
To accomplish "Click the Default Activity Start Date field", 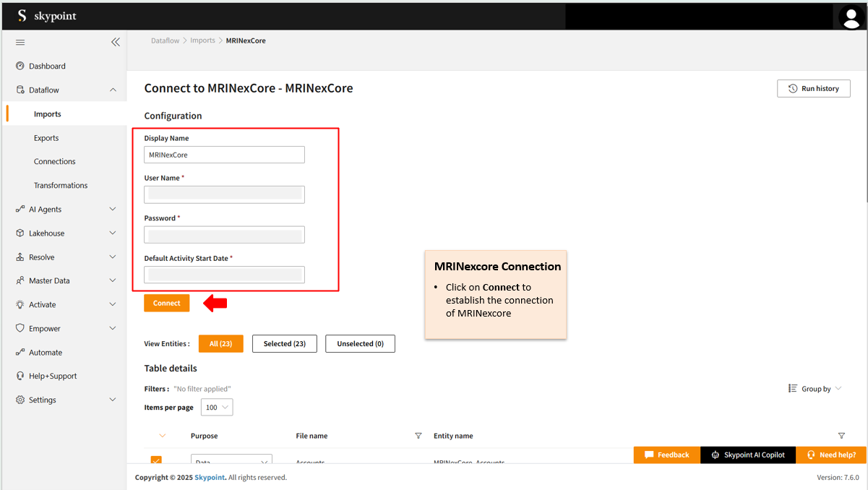I will 224,275.
